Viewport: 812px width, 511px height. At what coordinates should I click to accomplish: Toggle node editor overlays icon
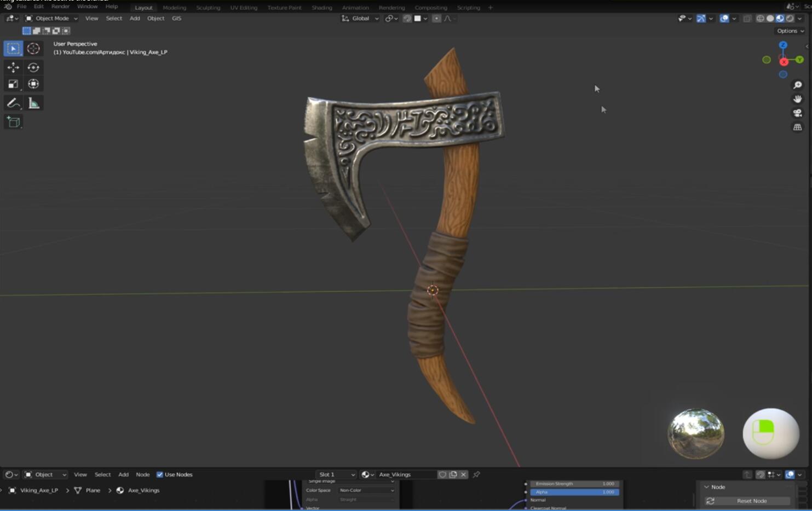point(790,474)
